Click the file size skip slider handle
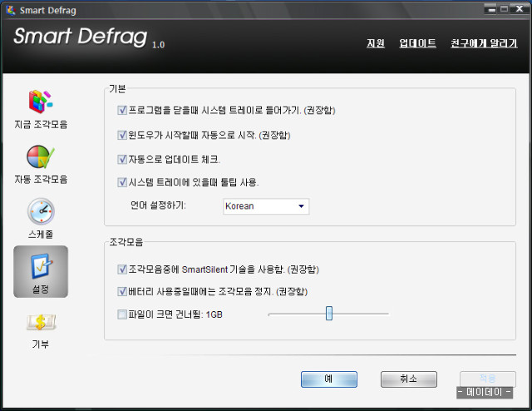This screenshot has width=532, height=411. [329, 313]
